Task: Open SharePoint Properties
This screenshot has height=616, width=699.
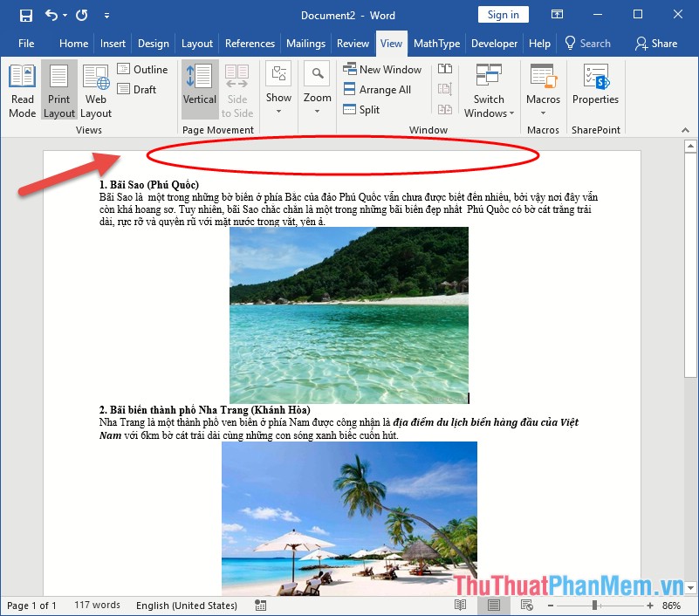Action: (595, 87)
